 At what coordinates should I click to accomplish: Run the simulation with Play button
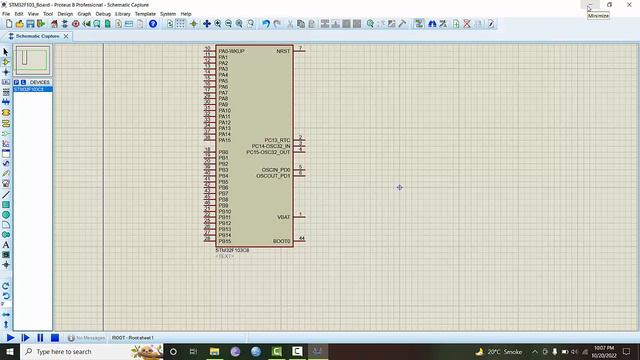pyautogui.click(x=11, y=338)
